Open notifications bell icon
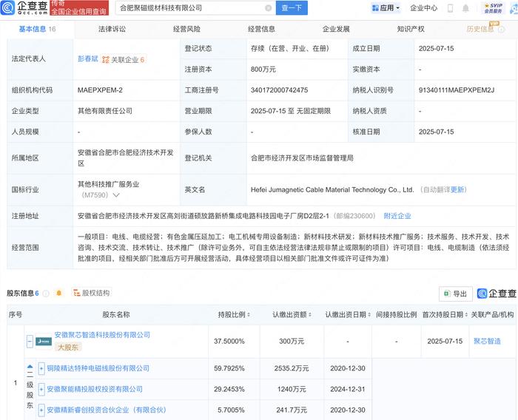The image size is (518, 420). [465, 8]
